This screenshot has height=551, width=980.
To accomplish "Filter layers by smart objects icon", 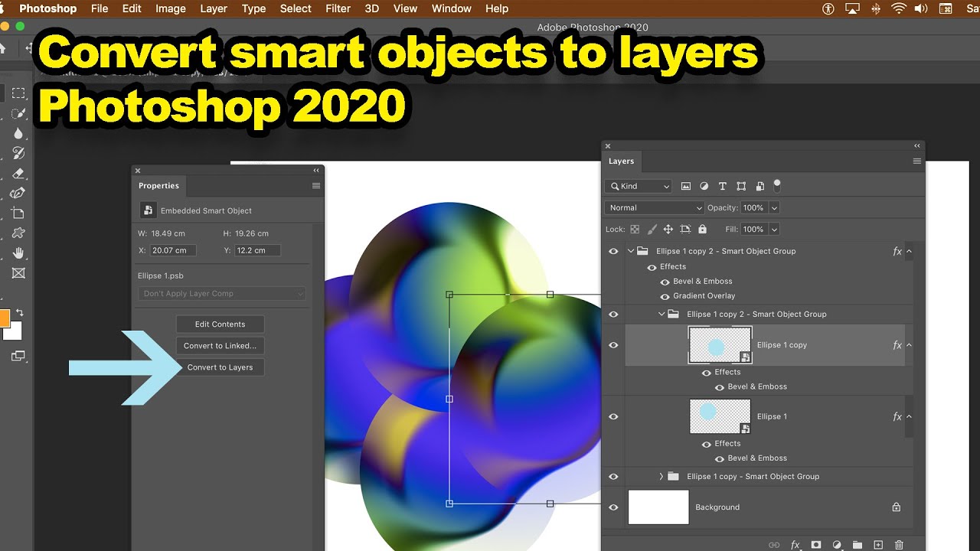I will coord(759,186).
